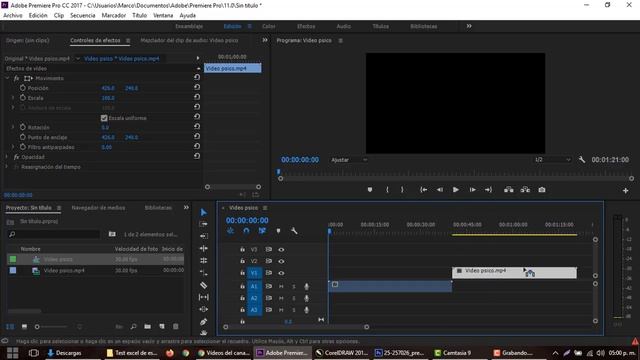Select the Slide tool
Screen dimensions: 640x360
point(203,309)
